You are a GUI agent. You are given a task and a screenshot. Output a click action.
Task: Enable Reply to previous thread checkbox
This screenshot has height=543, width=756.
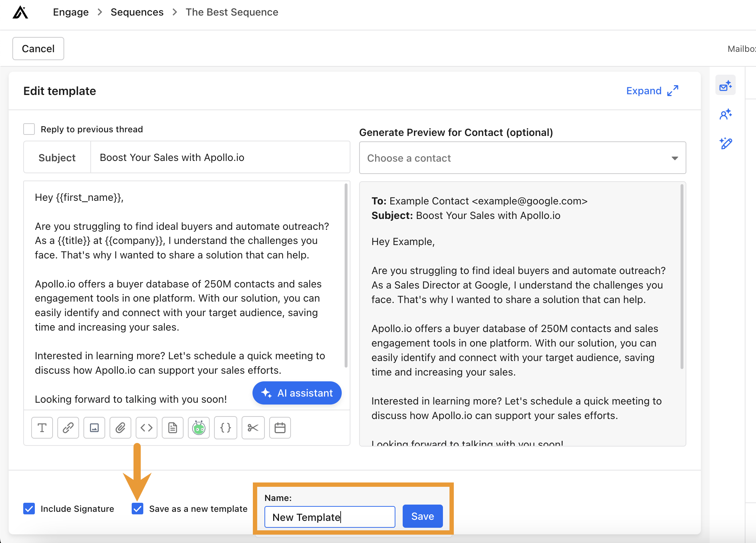tap(29, 129)
